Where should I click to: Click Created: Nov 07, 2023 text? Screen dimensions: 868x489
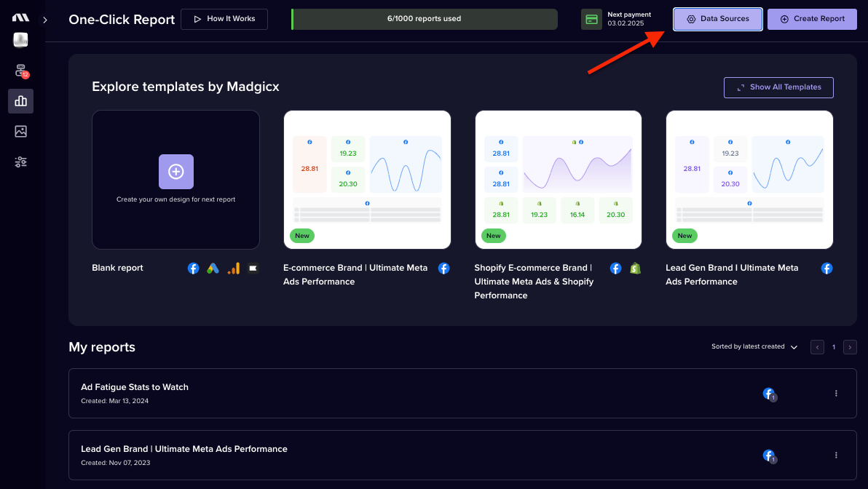click(116, 463)
